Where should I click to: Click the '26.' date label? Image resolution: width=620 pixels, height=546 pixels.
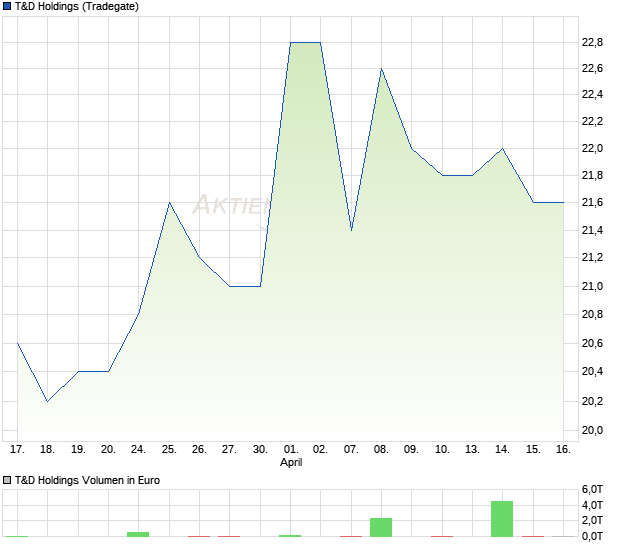[199, 450]
